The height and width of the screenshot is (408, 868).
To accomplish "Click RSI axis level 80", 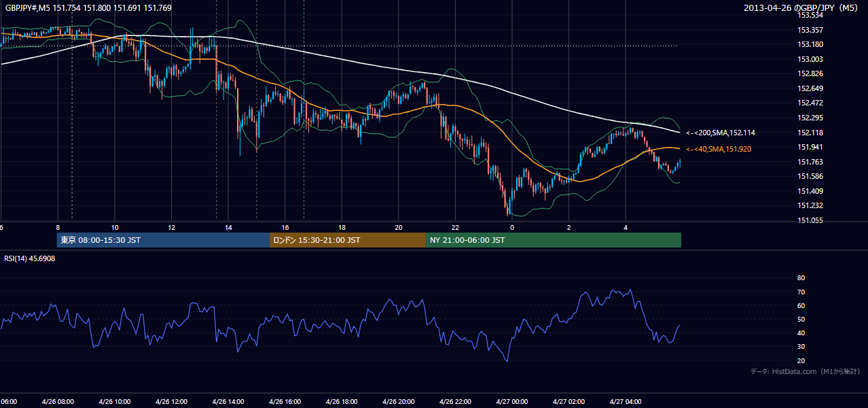I will click(801, 278).
